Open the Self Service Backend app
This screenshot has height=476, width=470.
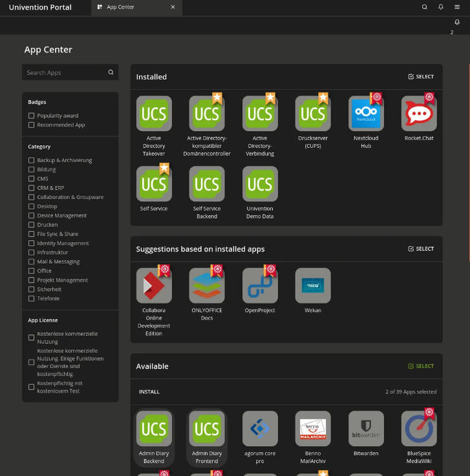tap(207, 184)
